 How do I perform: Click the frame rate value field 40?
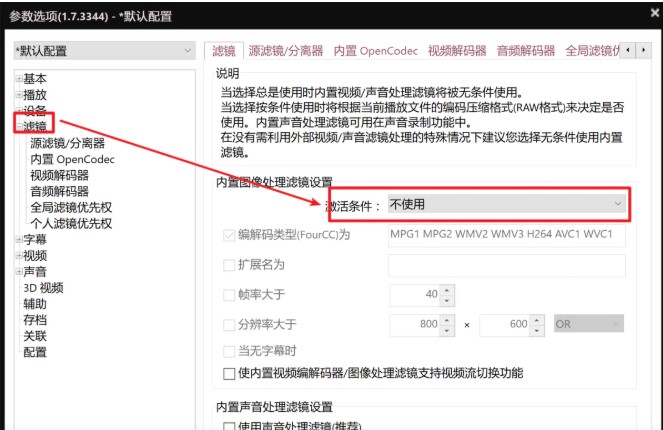415,295
